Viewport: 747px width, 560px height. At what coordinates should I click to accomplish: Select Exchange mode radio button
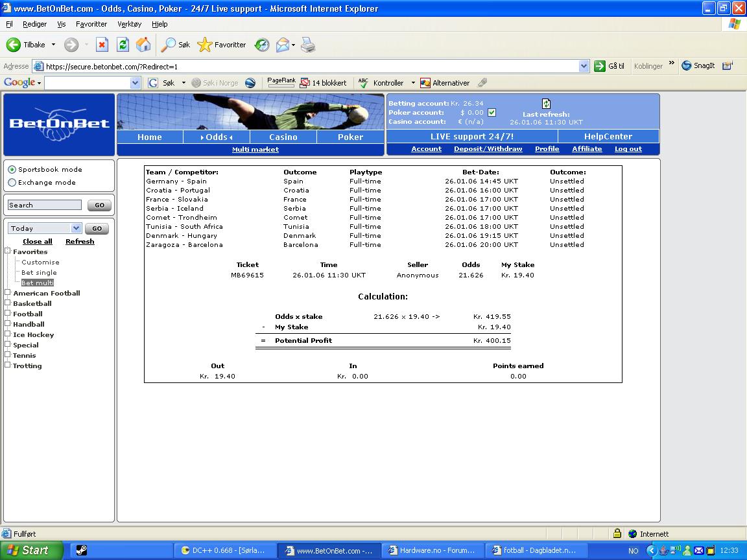12,182
